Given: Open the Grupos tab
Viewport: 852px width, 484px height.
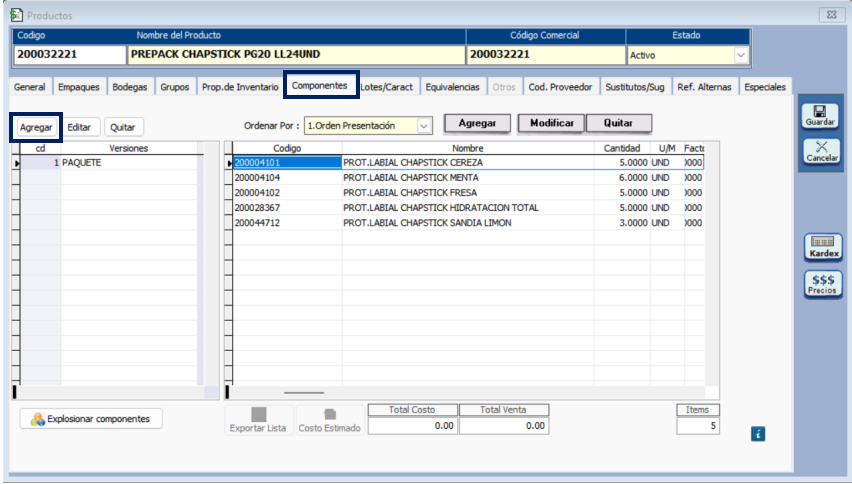Looking at the screenshot, I should 174,87.
